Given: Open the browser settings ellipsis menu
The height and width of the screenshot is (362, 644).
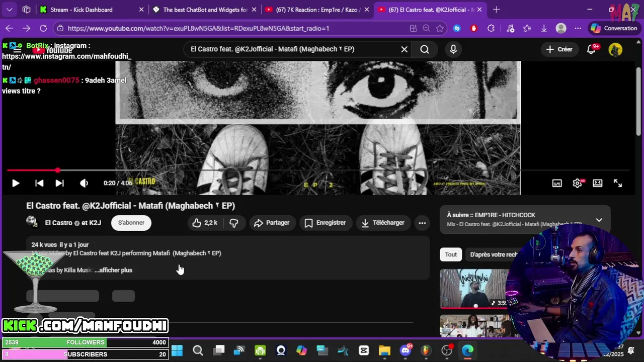Looking at the screenshot, I should (578, 28).
